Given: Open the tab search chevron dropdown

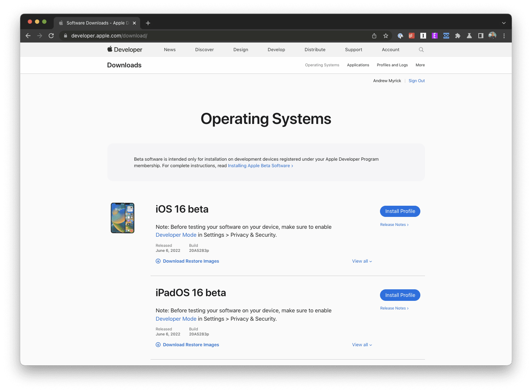Looking at the screenshot, I should 504,23.
